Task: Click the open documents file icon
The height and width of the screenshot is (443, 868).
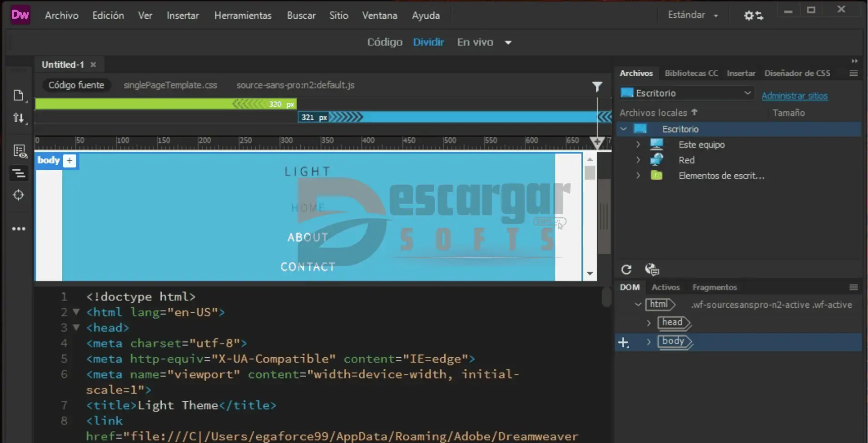Action: coord(19,95)
